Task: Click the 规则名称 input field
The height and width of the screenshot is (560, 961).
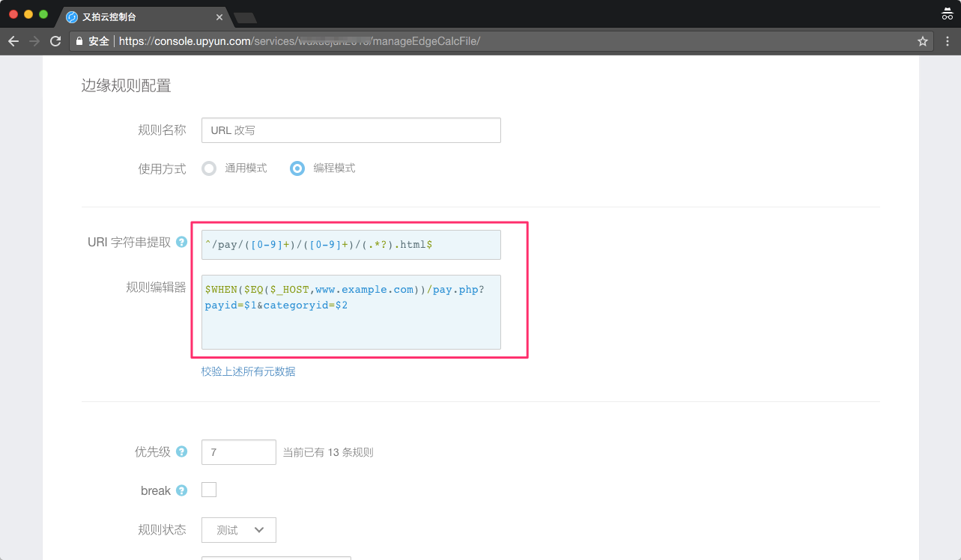Action: click(x=351, y=130)
